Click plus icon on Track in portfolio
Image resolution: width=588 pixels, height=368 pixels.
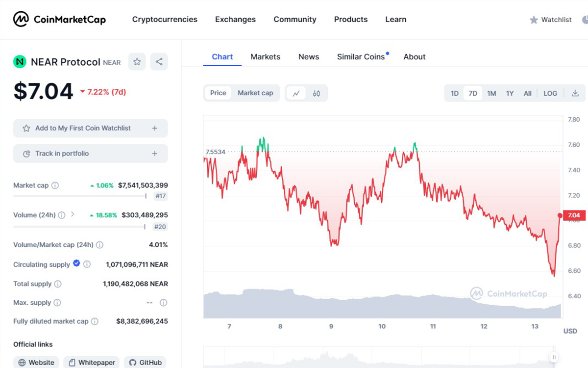point(155,154)
